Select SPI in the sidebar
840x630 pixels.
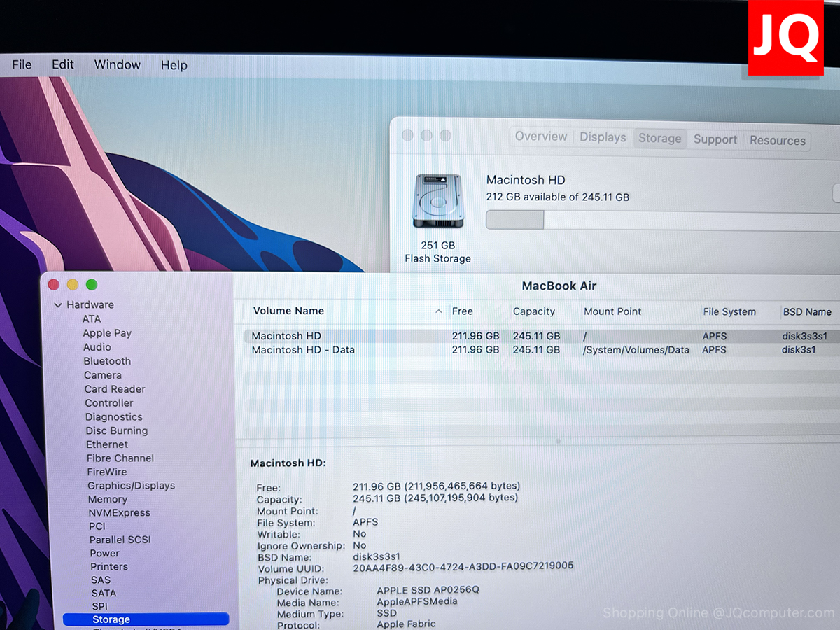pyautogui.click(x=100, y=606)
